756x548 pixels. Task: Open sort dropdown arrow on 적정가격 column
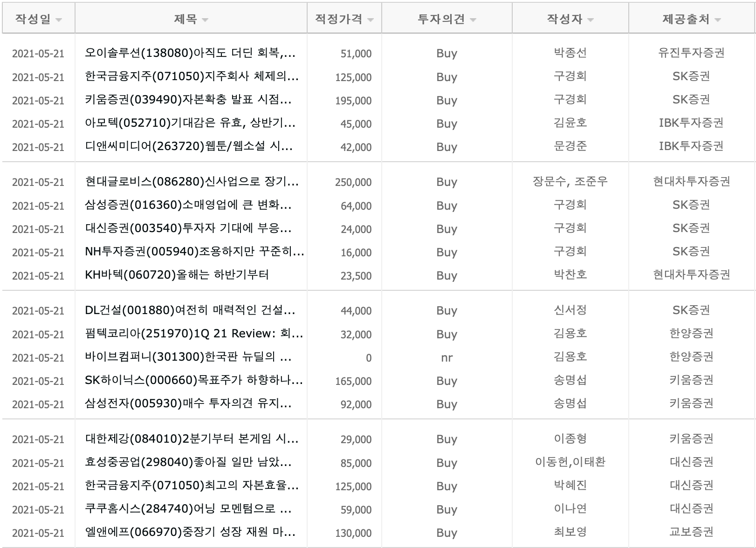(370, 20)
